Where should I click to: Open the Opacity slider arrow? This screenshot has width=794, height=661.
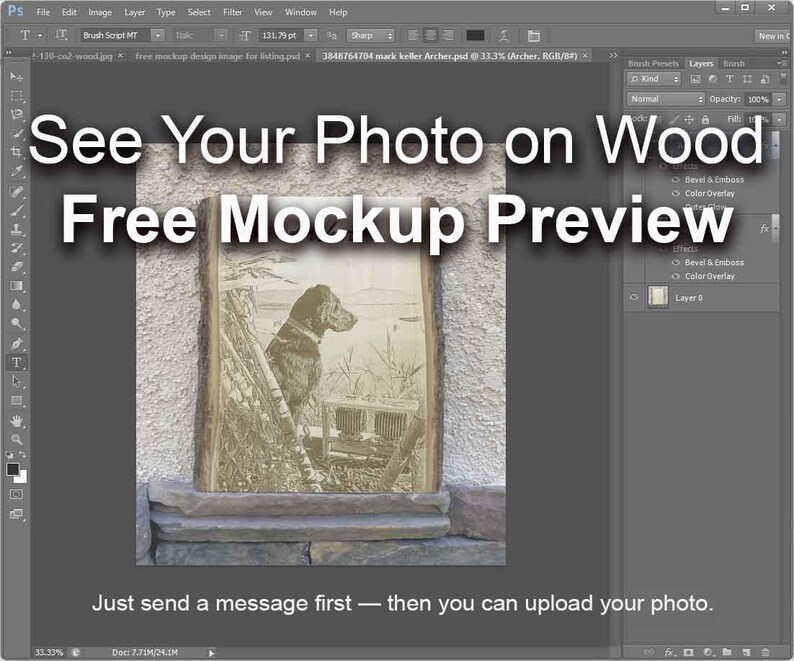click(780, 99)
